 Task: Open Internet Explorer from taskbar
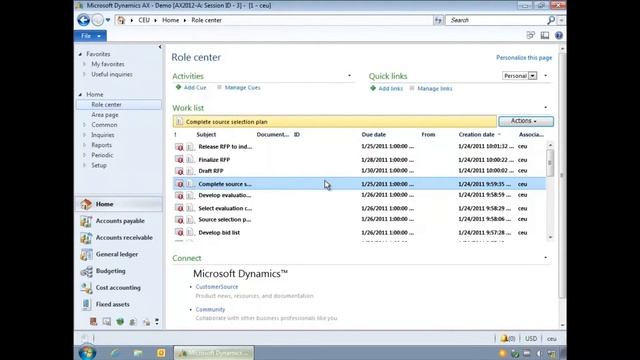(115, 353)
